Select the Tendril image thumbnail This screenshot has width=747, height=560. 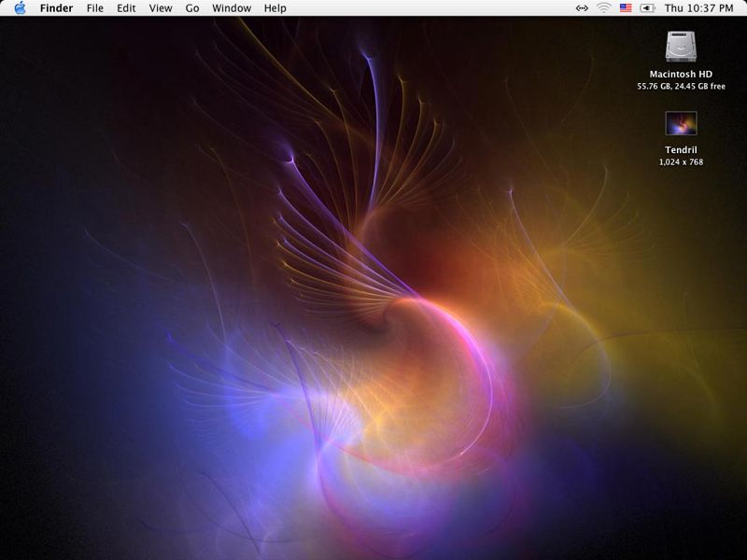pyautogui.click(x=681, y=123)
